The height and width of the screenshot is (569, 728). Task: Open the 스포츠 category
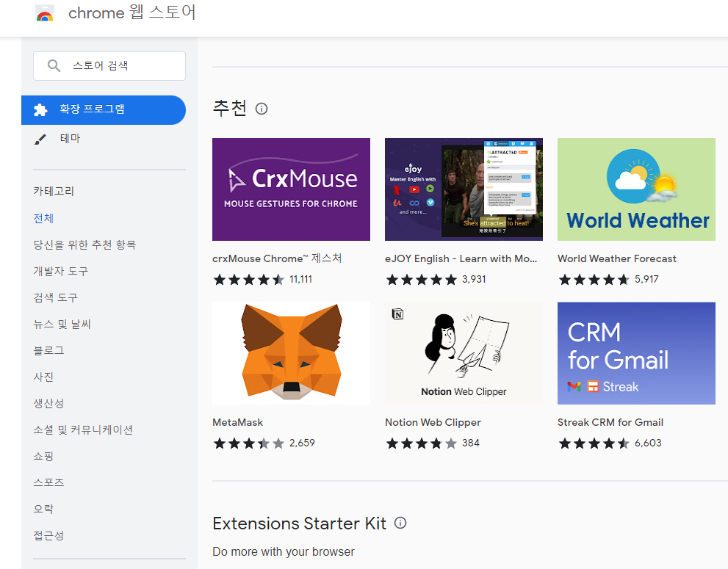(x=48, y=482)
